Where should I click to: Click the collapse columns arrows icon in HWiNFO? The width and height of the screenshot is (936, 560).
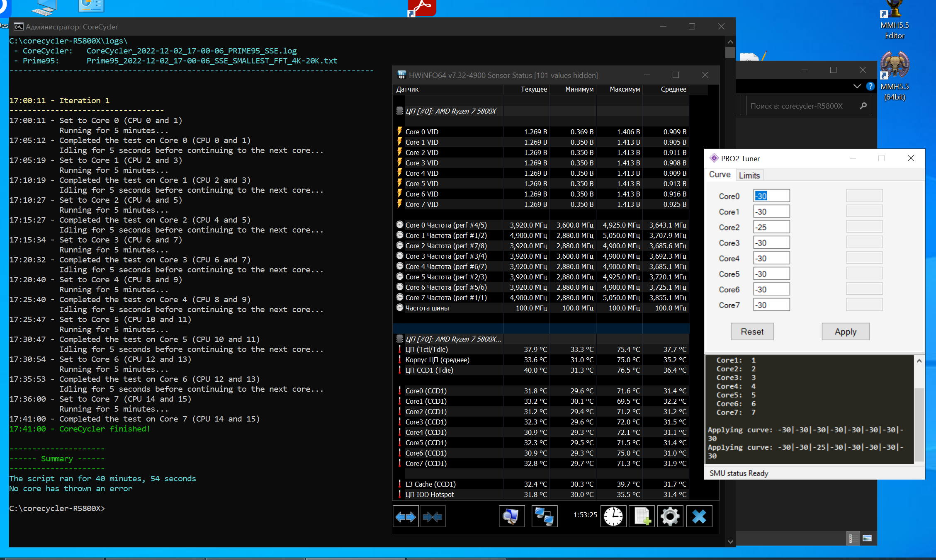tap(433, 516)
